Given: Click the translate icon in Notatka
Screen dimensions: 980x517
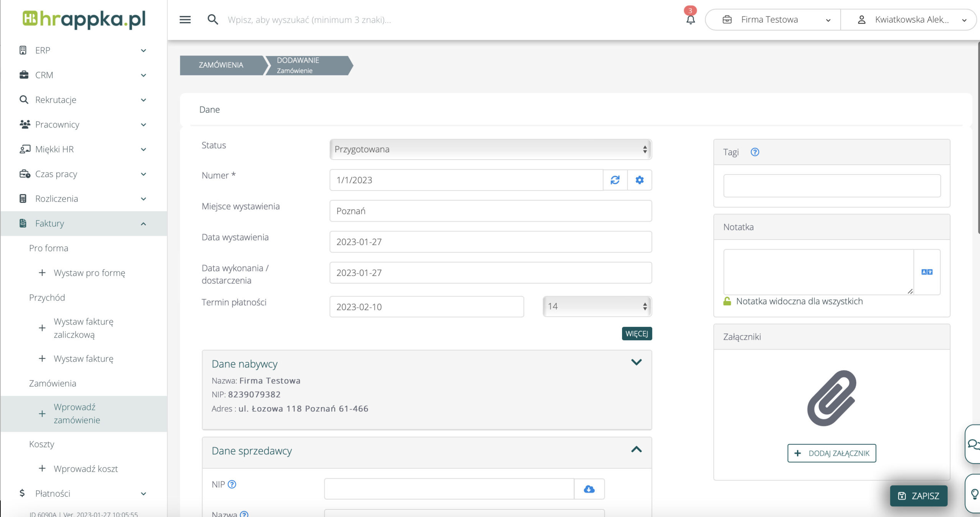Looking at the screenshot, I should coord(926,272).
